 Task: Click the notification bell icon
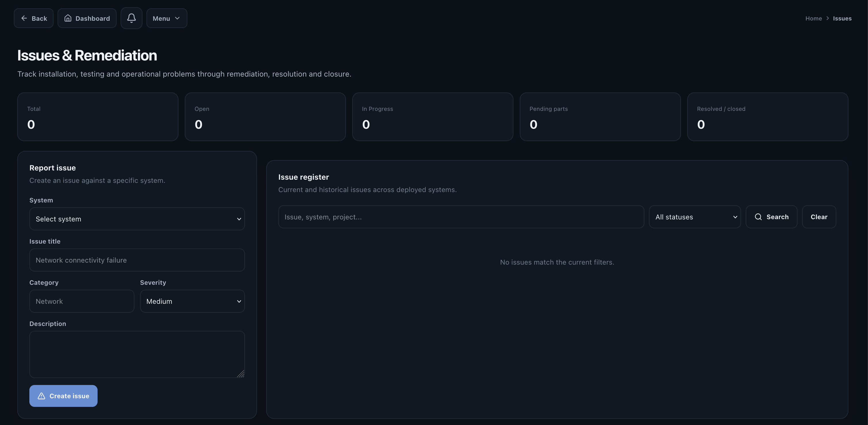click(132, 18)
